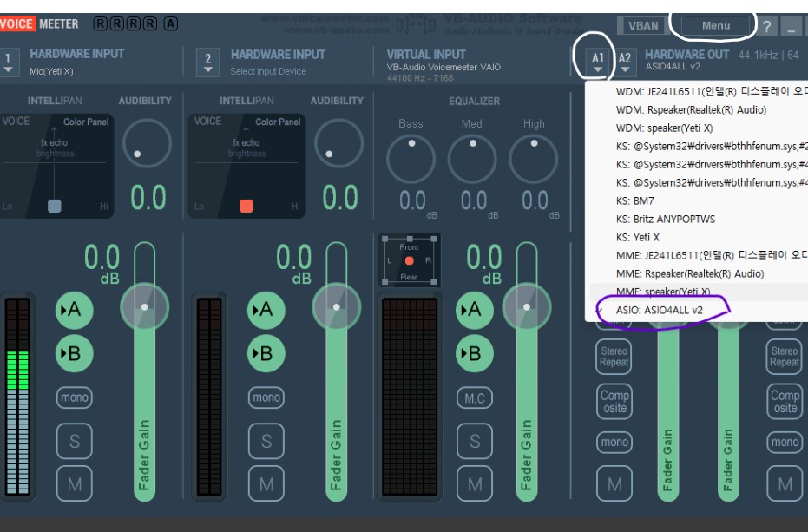The height and width of the screenshot is (532, 808).
Task: Toggle Composite mode on A1 output
Action: point(614,402)
